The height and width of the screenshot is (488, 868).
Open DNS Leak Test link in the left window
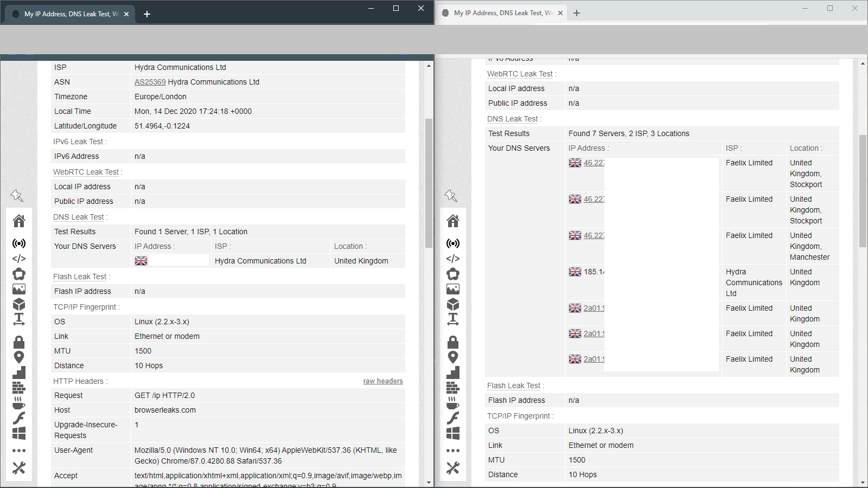coord(79,217)
